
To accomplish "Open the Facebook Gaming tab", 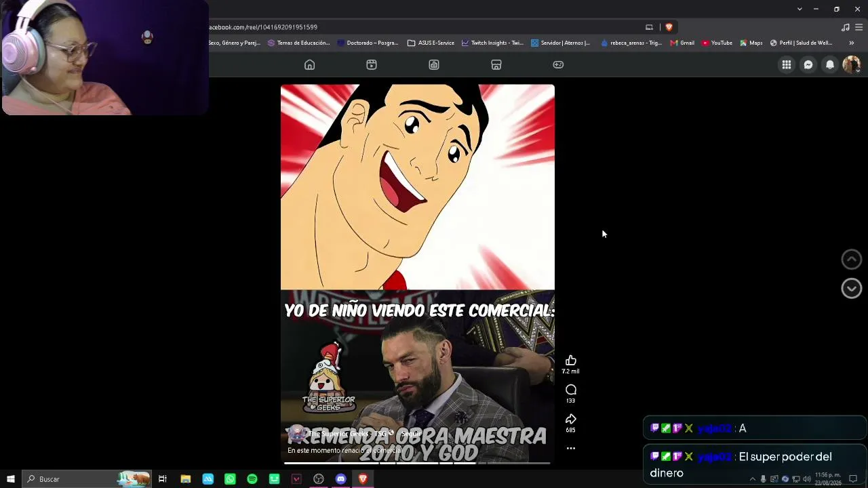I will [558, 64].
